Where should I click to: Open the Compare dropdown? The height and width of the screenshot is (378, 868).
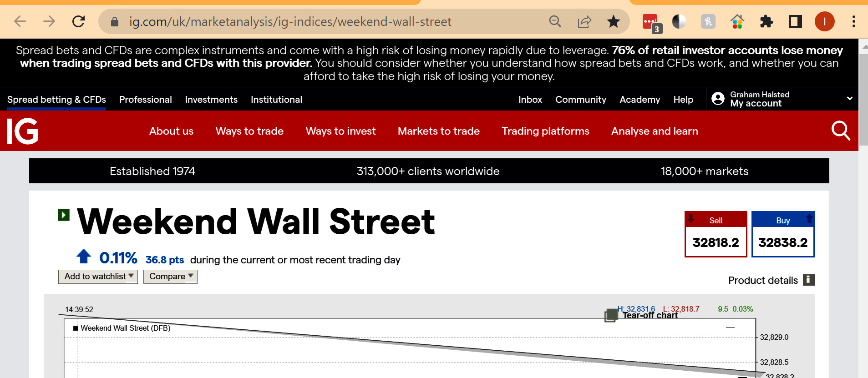click(x=170, y=277)
